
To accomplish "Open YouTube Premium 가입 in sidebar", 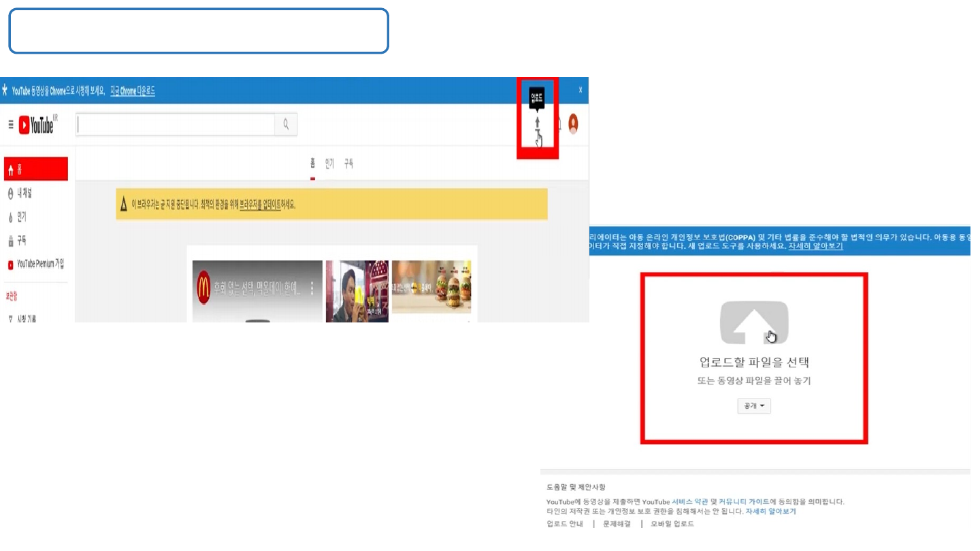I will [39, 264].
